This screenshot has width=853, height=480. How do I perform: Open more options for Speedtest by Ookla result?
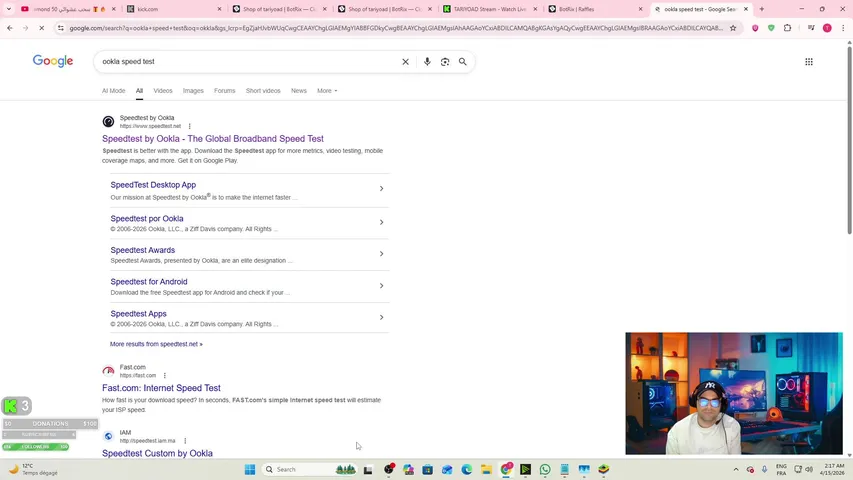click(189, 126)
